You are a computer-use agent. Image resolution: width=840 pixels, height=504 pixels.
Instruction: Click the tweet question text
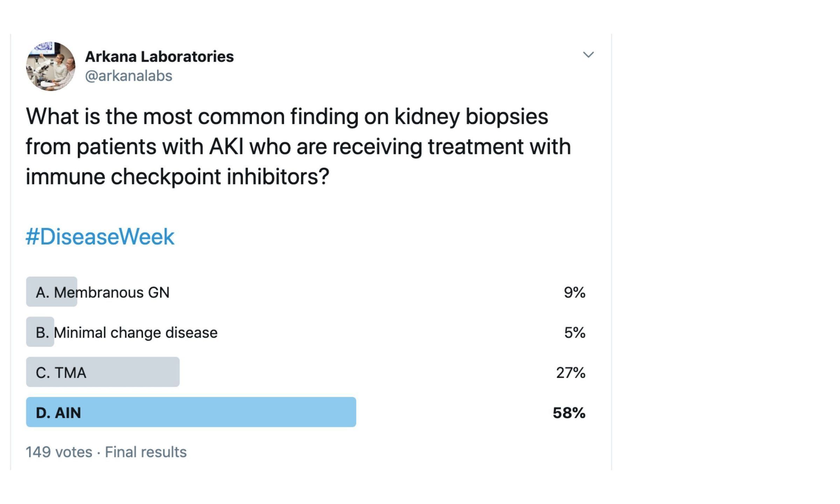(298, 146)
